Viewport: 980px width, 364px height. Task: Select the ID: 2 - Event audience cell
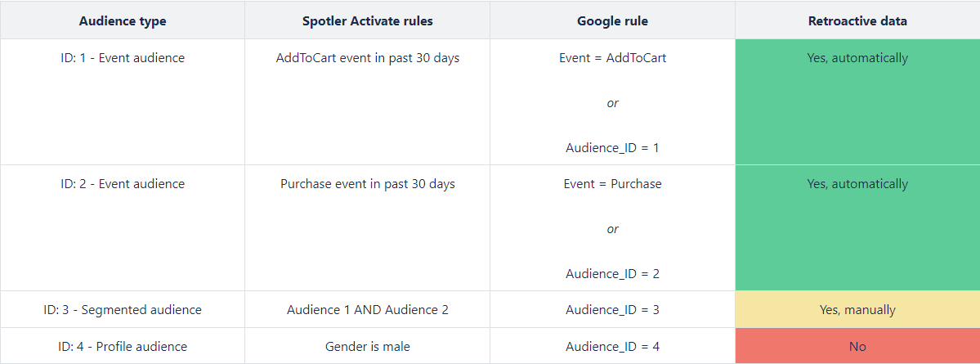point(123,228)
